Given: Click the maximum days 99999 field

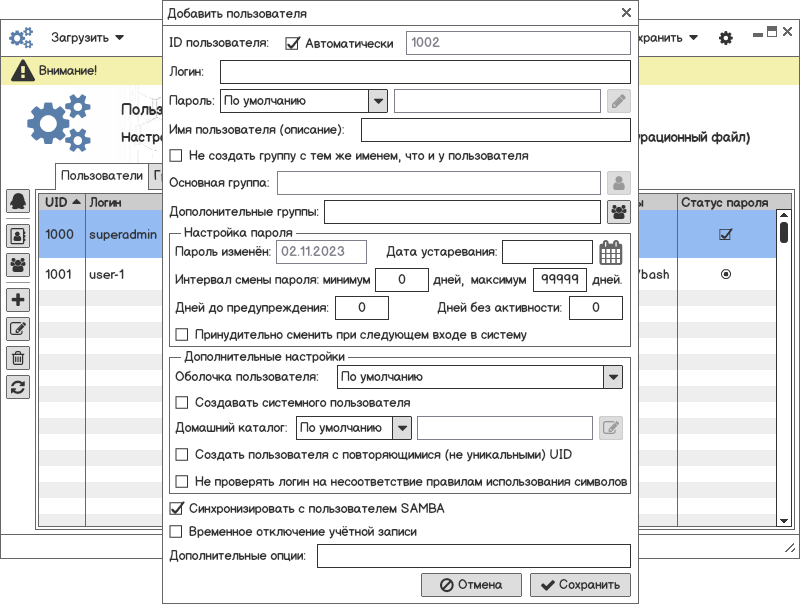Looking at the screenshot, I should tap(560, 280).
